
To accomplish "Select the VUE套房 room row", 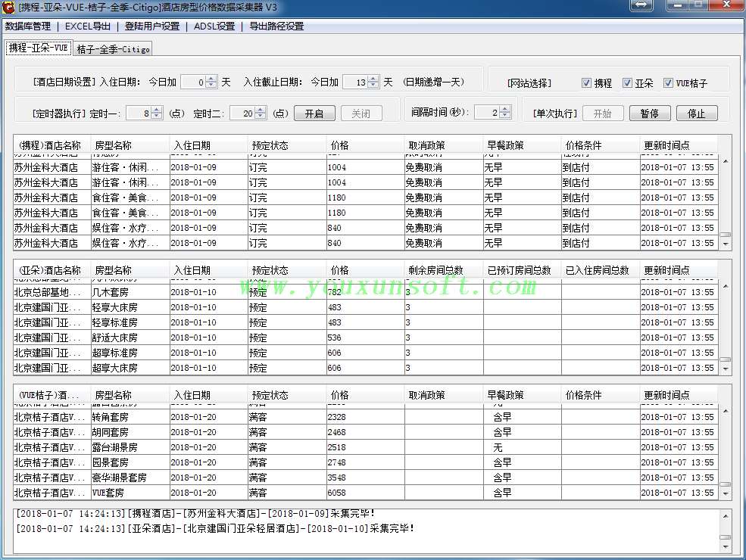I will [x=365, y=493].
